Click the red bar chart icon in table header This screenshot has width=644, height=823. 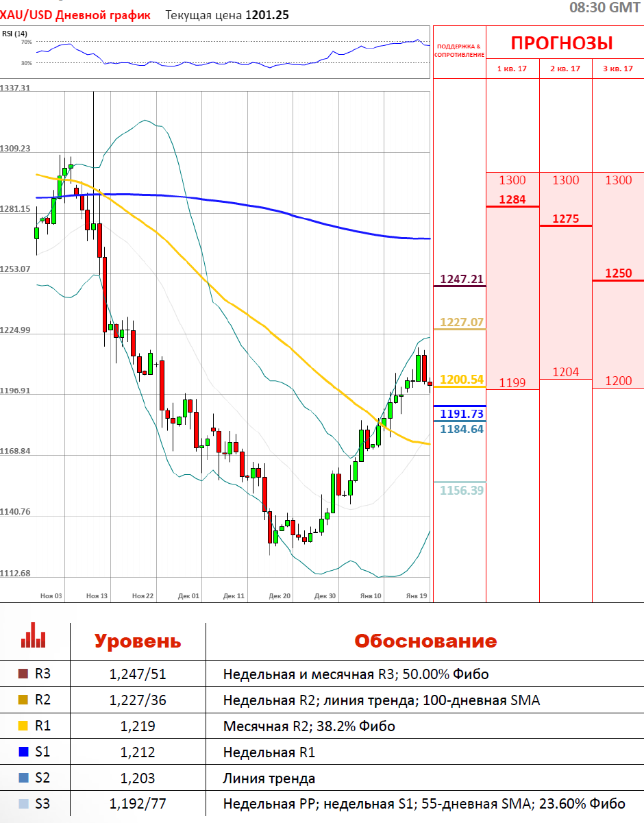point(33,635)
